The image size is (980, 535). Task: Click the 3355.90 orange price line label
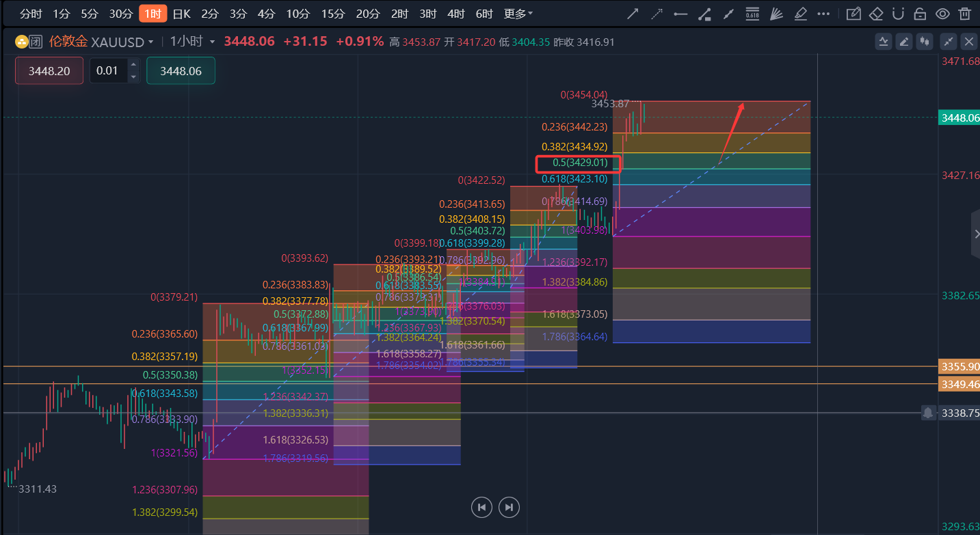pos(959,367)
